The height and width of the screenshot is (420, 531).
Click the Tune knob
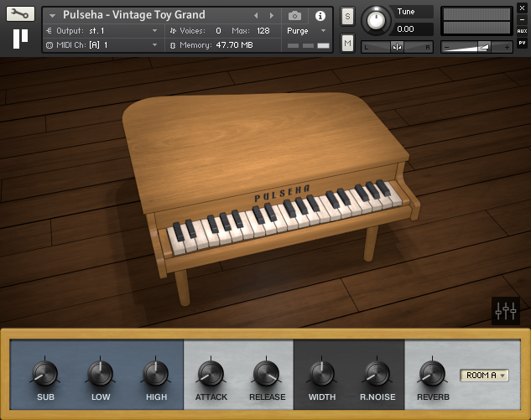(376, 20)
